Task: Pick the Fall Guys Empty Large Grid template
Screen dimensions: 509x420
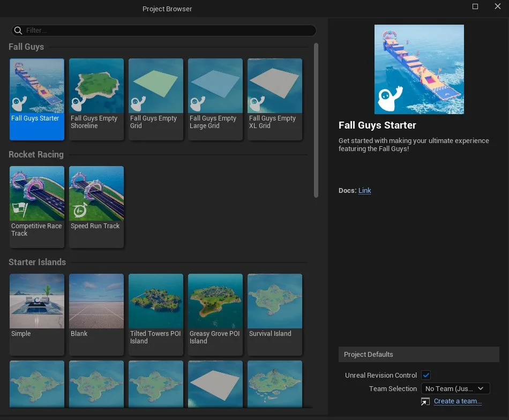Action: (x=215, y=99)
